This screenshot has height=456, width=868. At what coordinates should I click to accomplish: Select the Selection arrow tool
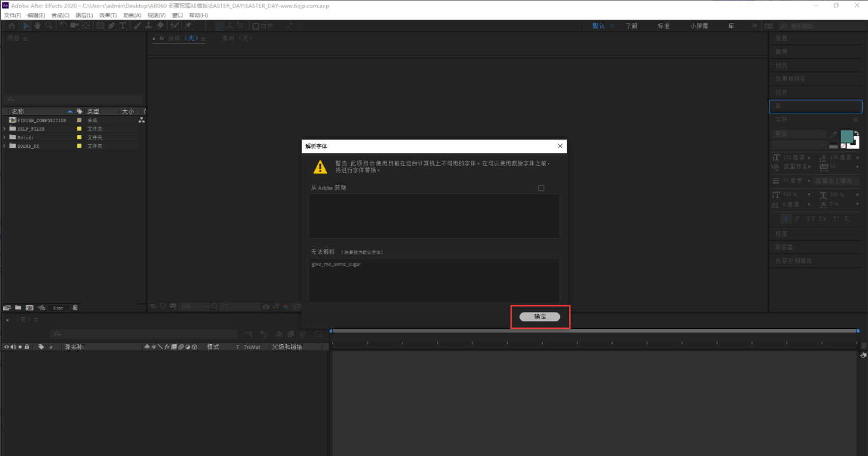pos(26,25)
